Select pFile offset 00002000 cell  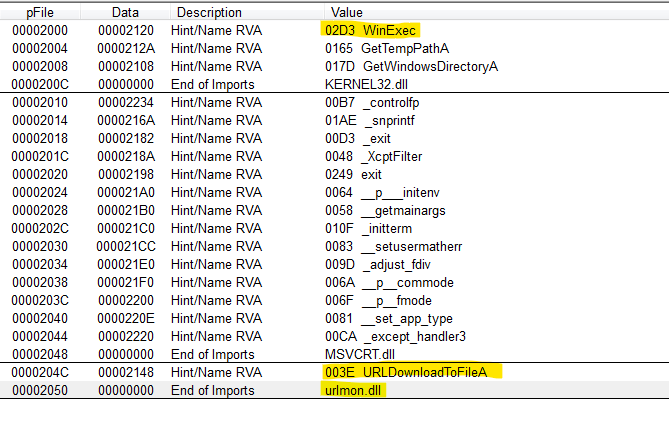[x=37, y=30]
